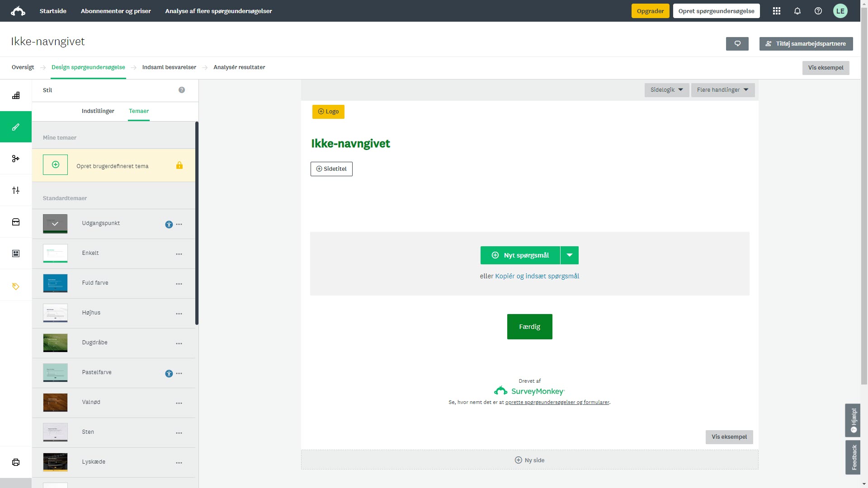The width and height of the screenshot is (868, 488).
Task: Select the logic branching sidebar icon
Action: pyautogui.click(x=16, y=159)
